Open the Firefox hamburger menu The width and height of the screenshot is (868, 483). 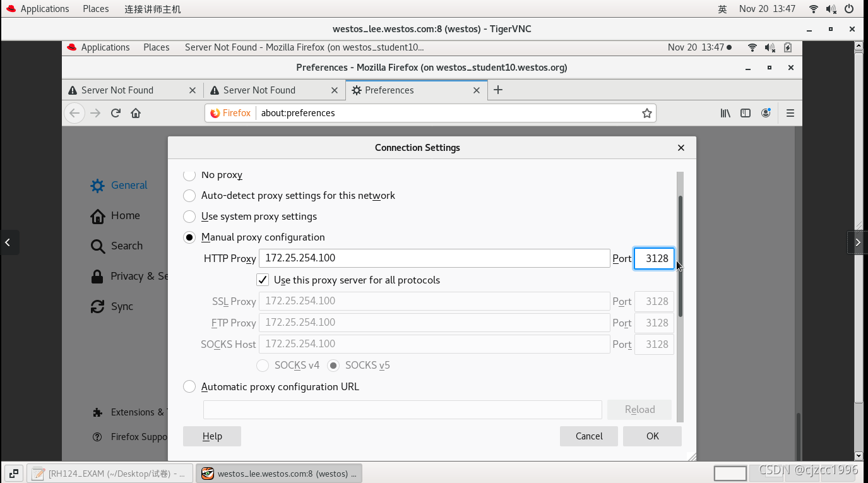[790, 113]
